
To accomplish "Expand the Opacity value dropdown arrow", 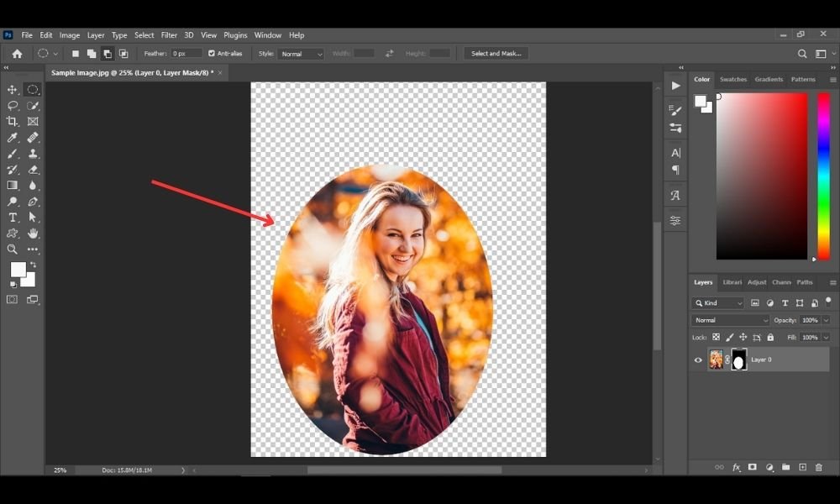I will point(826,320).
